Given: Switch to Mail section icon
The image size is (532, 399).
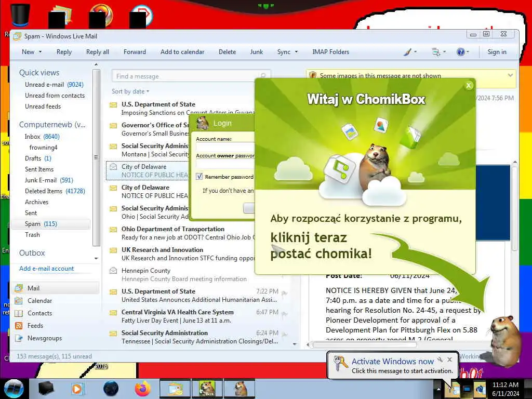Looking at the screenshot, I should (x=19, y=288).
